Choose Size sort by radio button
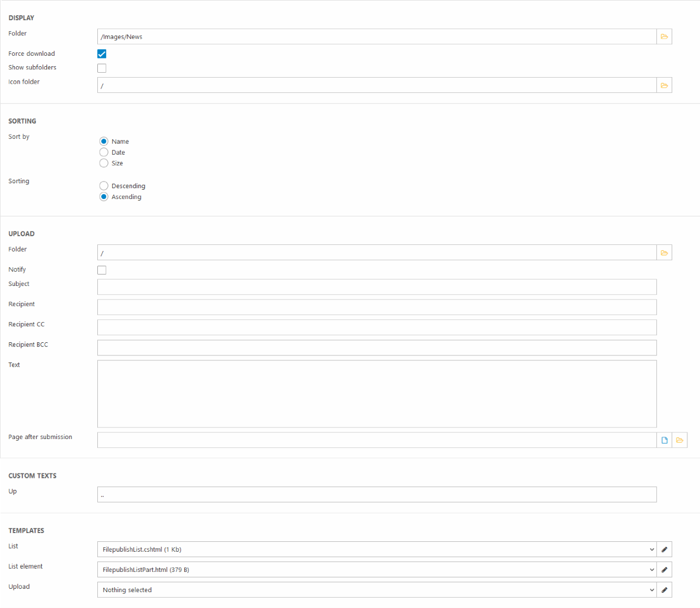The width and height of the screenshot is (700, 608). (104, 163)
